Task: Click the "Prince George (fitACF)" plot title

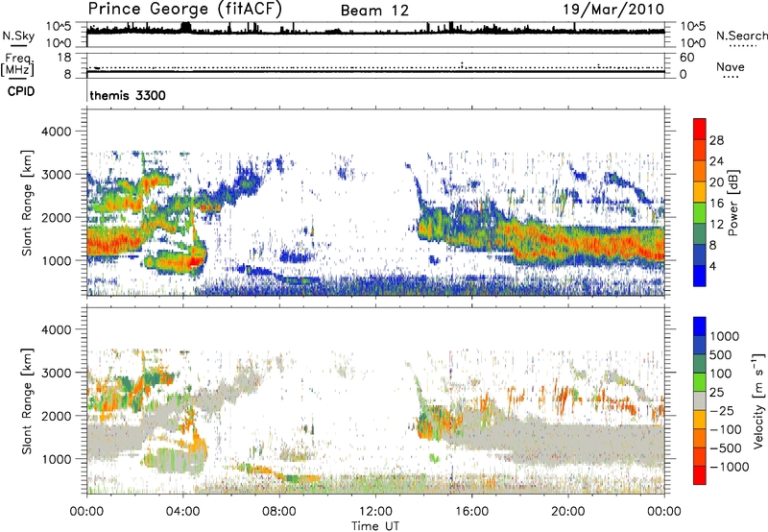Action: point(184,10)
